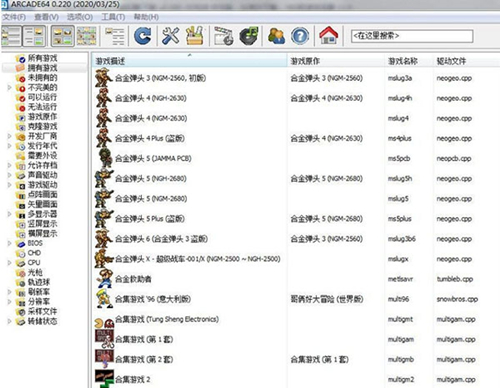
Task: Open help via blue question mark icon
Action: tap(300, 36)
